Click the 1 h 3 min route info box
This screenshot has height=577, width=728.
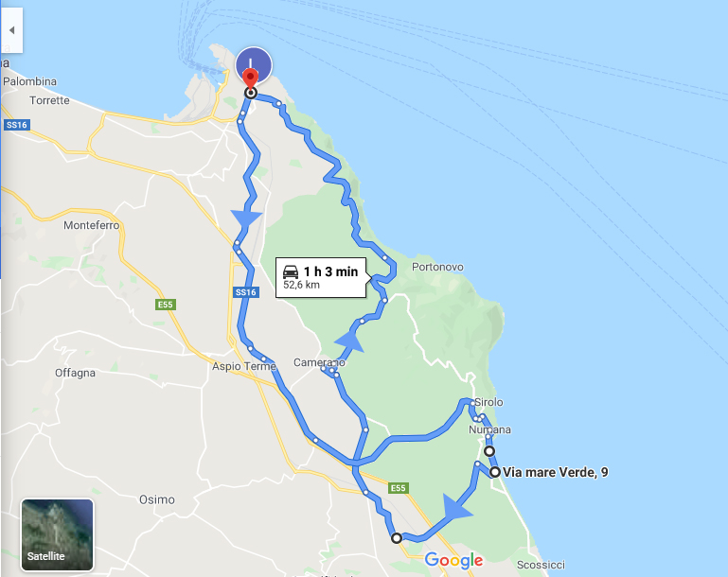[x=321, y=277]
